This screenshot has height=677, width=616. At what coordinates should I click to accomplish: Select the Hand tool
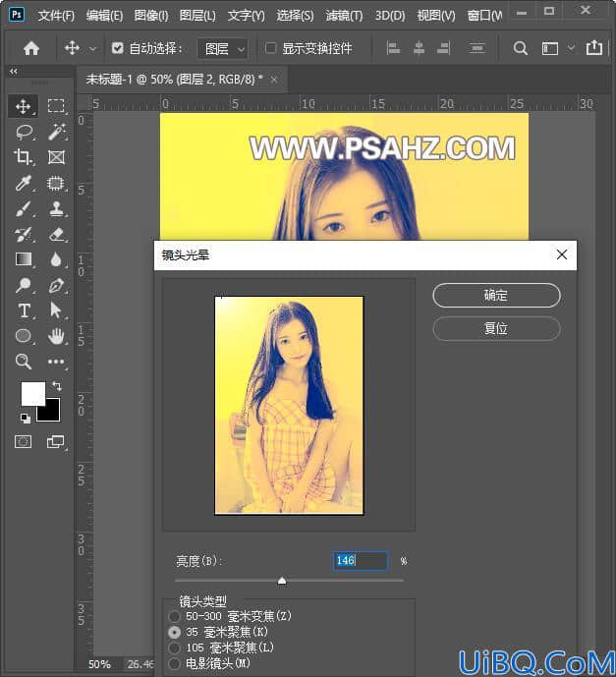click(x=56, y=336)
